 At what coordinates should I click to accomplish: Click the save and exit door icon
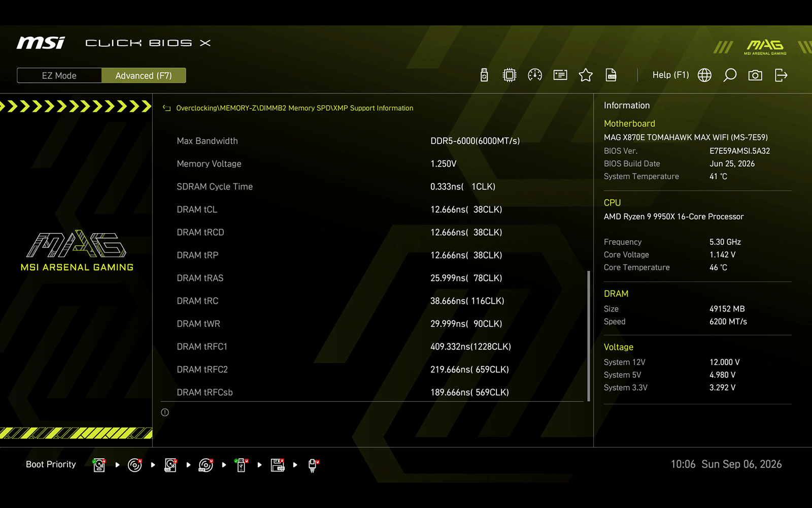(x=781, y=75)
